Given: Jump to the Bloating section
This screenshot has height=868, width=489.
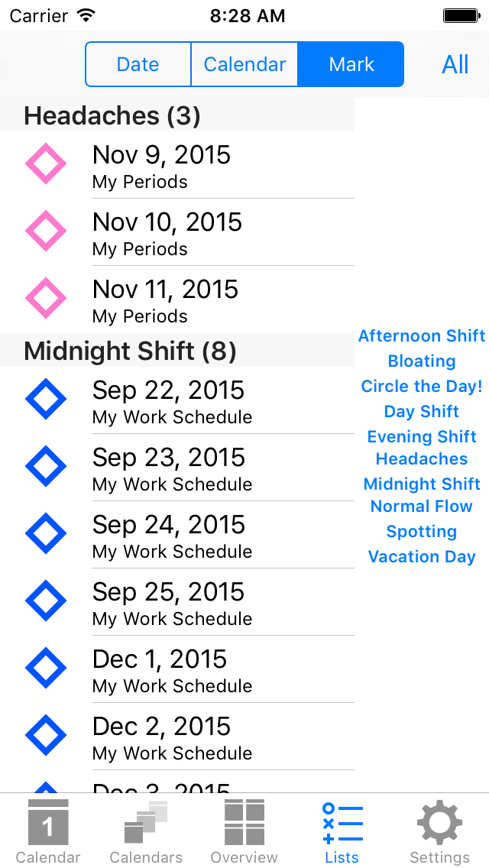Looking at the screenshot, I should (421, 361).
